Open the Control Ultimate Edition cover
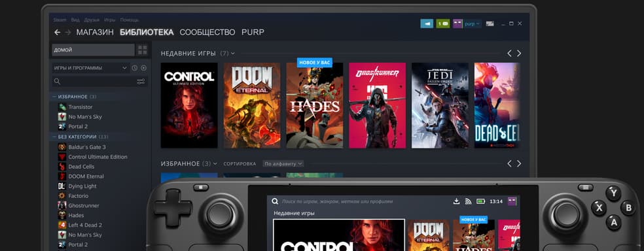The width and height of the screenshot is (644, 251). pos(189,105)
